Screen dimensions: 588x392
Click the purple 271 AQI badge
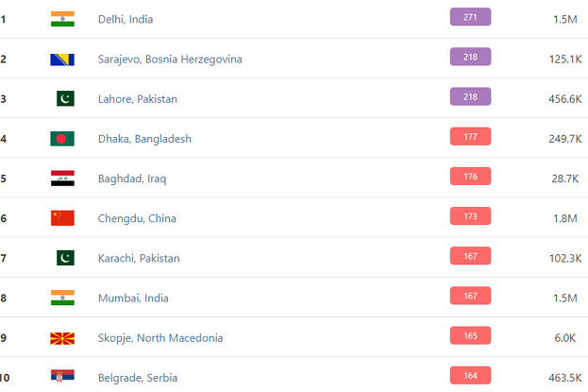pos(470,17)
